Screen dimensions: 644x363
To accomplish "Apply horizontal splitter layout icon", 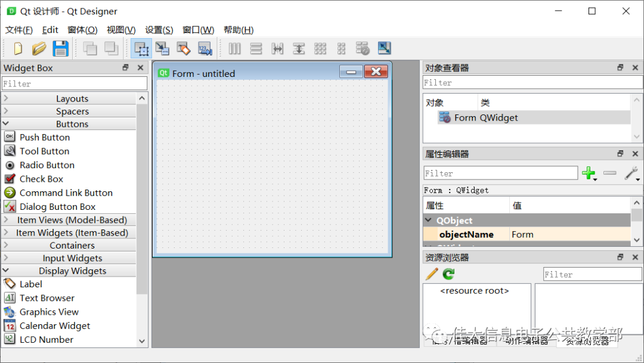I will click(277, 49).
